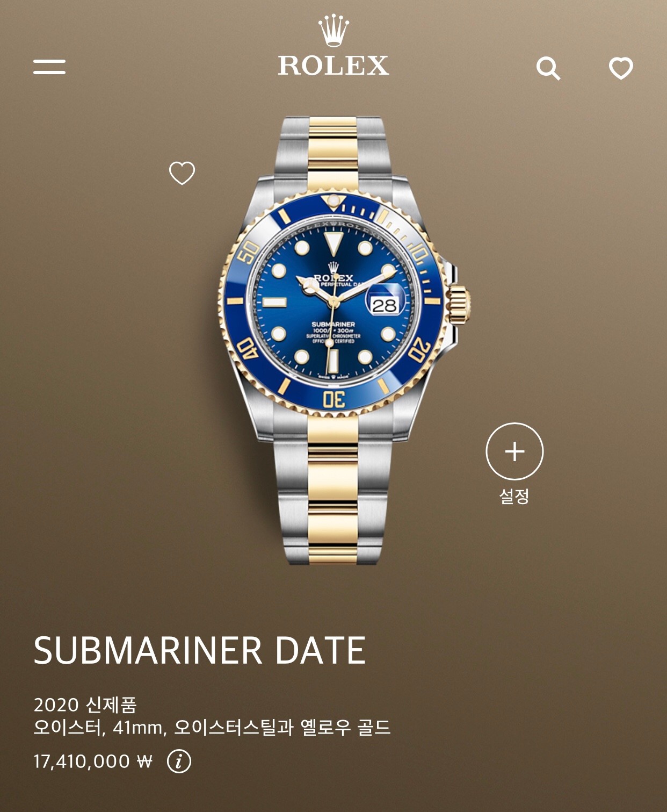Click the 17,410,000 ₩ price
Image resolution: width=667 pixels, height=812 pixels.
click(93, 761)
